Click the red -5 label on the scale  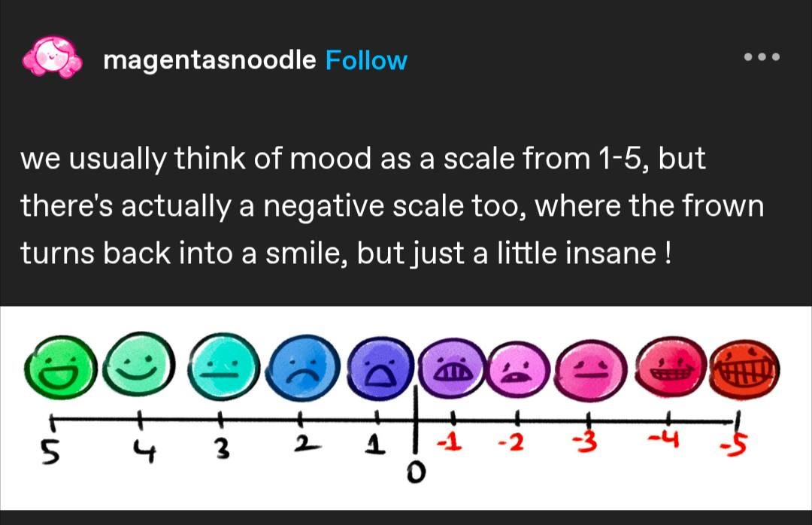click(736, 445)
